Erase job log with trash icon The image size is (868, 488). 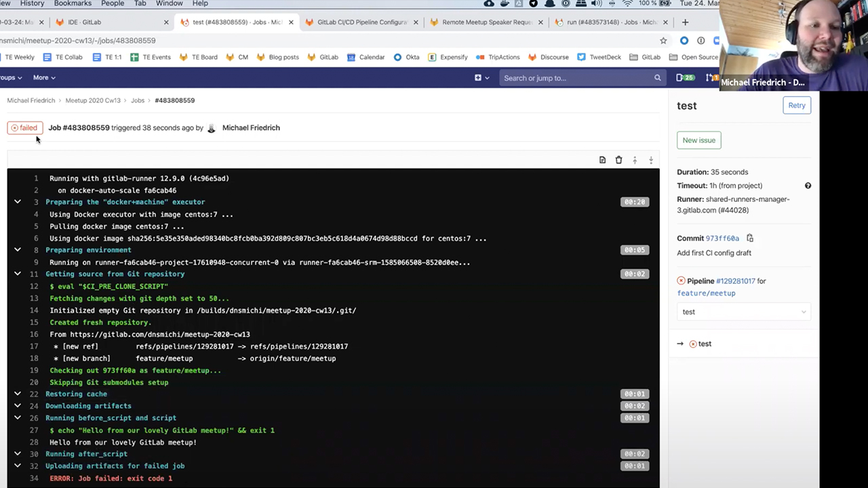coord(618,160)
